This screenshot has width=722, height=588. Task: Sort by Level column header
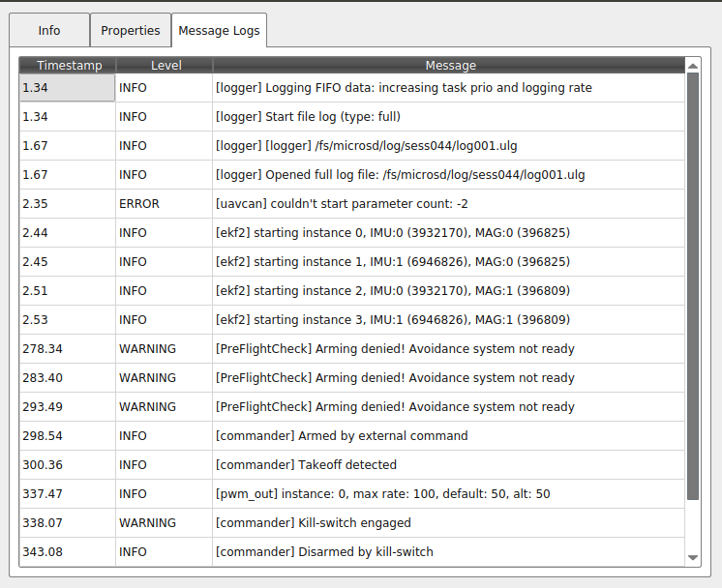click(165, 66)
